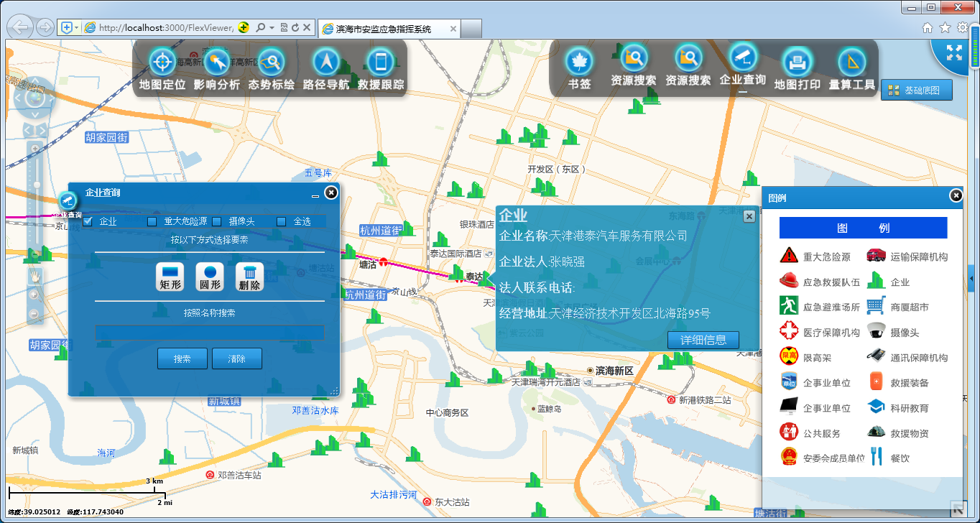980x523 pixels.
Task: Minimize the 企业查询 widget panel
Action: tap(315, 196)
